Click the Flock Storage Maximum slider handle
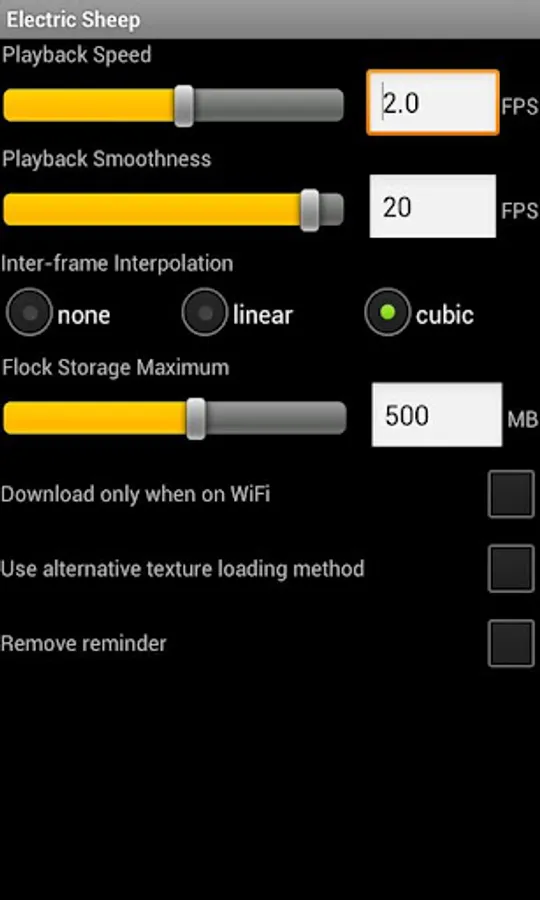 [196, 418]
